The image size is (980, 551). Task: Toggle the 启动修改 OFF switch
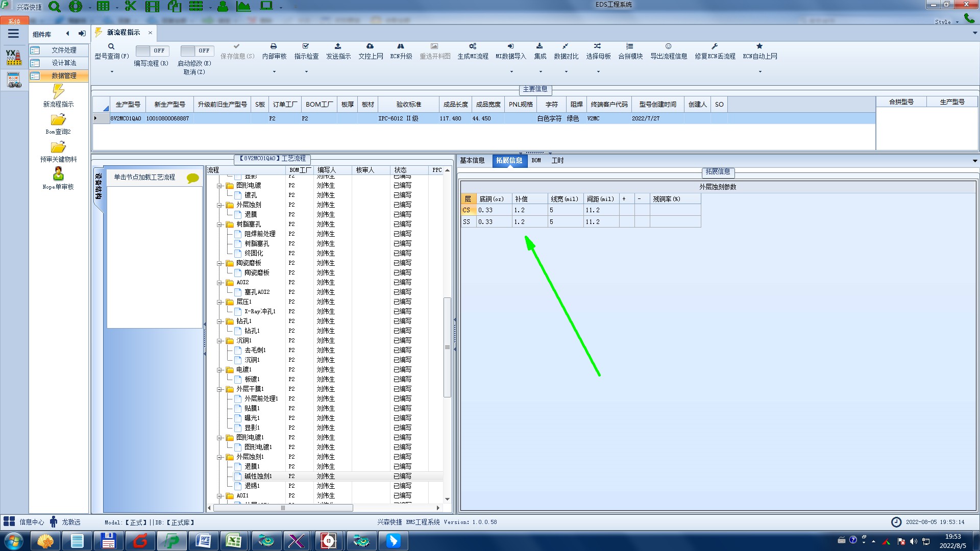(197, 51)
